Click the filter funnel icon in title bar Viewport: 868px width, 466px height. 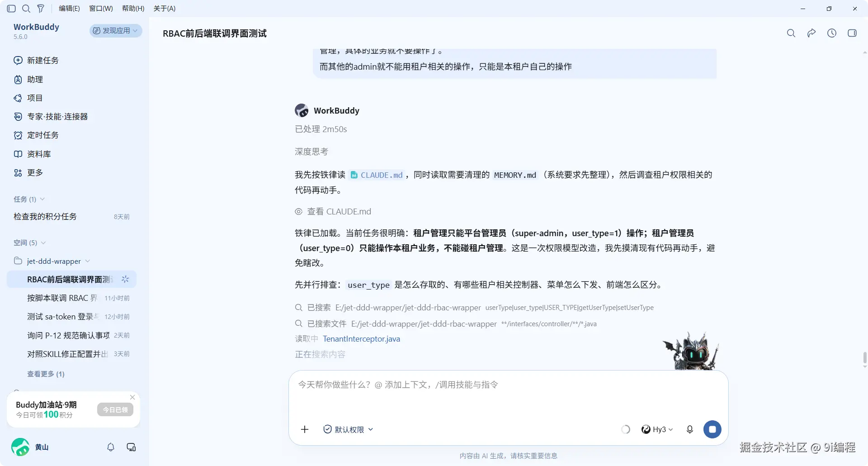(41, 9)
